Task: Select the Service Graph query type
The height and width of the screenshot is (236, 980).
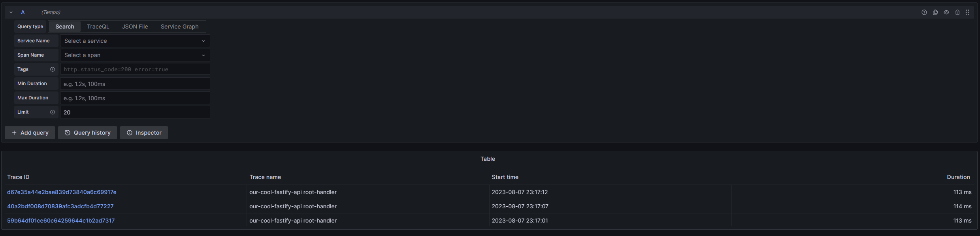Action: click(x=179, y=27)
